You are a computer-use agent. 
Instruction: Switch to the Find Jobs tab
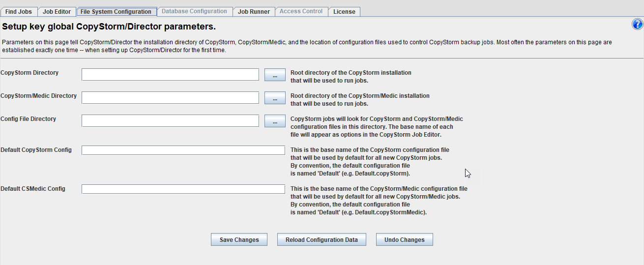pos(19,11)
